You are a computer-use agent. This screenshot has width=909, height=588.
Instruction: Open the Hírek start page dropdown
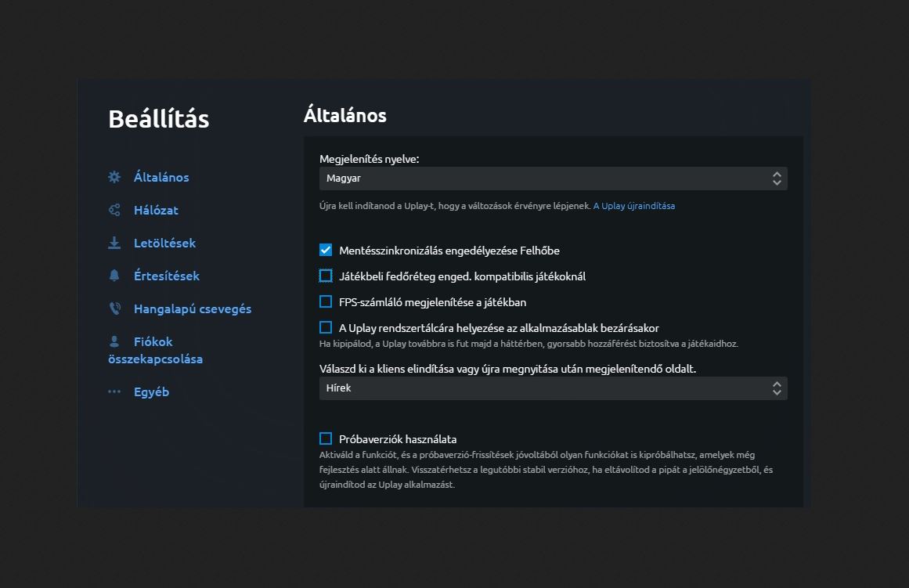pos(553,388)
